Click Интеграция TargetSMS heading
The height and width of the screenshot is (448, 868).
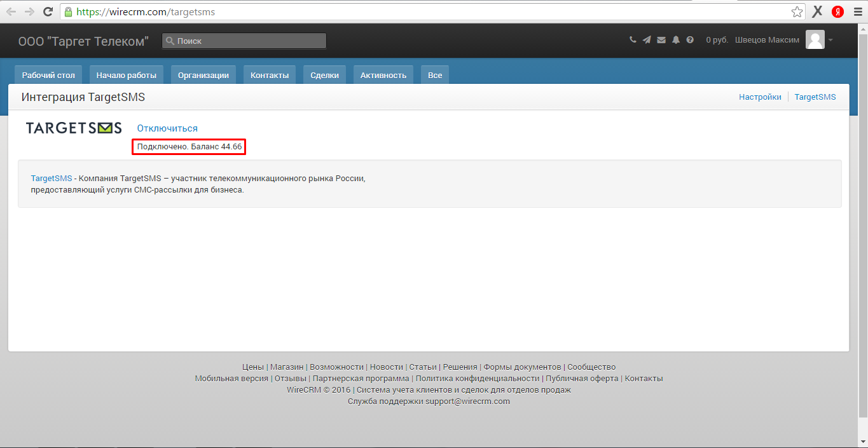pos(83,97)
